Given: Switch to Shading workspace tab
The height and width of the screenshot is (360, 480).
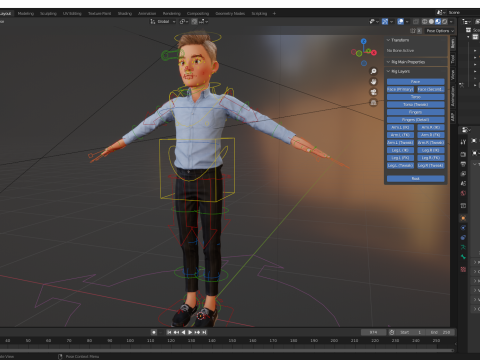Looking at the screenshot, I should 125,13.
